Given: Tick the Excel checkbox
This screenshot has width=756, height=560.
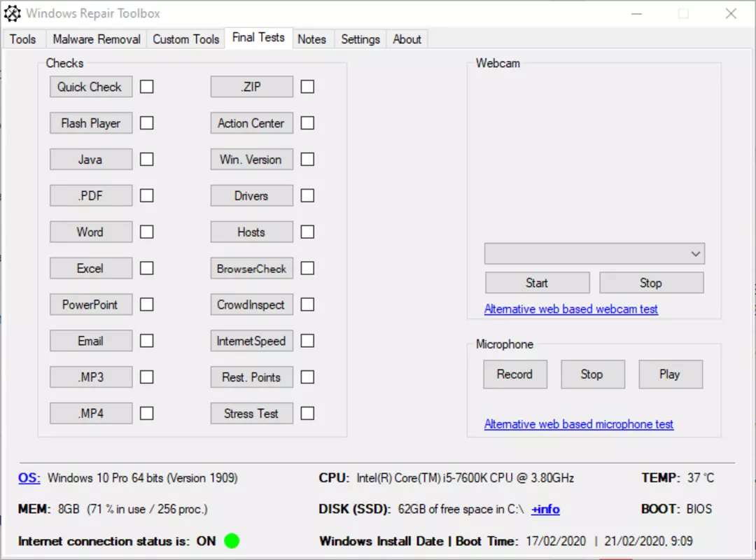Looking at the screenshot, I should tap(146, 268).
